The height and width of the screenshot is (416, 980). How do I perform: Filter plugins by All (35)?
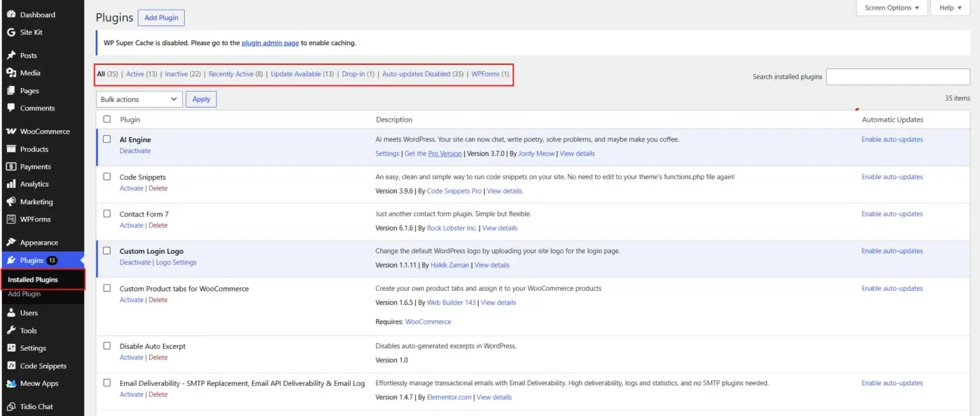pyautogui.click(x=108, y=74)
